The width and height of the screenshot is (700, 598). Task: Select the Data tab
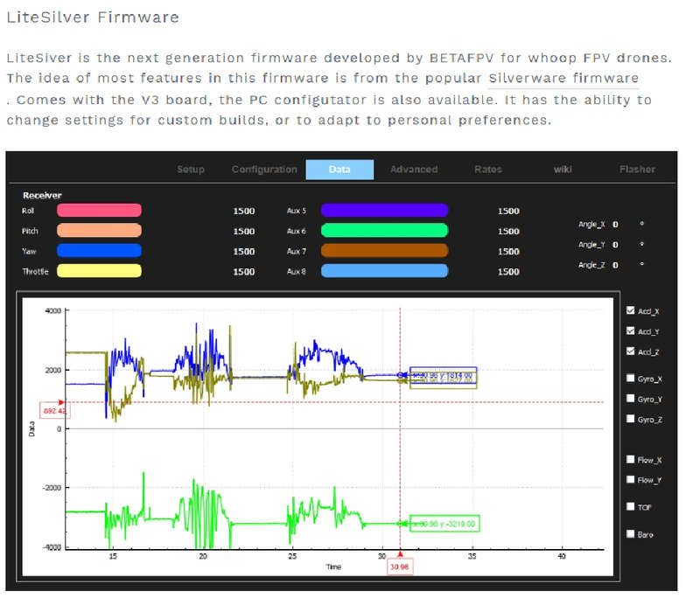[339, 170]
